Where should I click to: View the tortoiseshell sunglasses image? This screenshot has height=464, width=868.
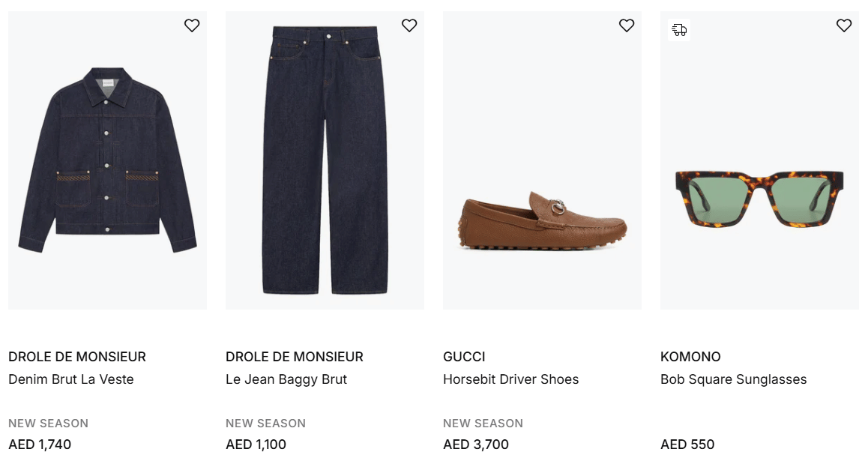[x=759, y=198]
